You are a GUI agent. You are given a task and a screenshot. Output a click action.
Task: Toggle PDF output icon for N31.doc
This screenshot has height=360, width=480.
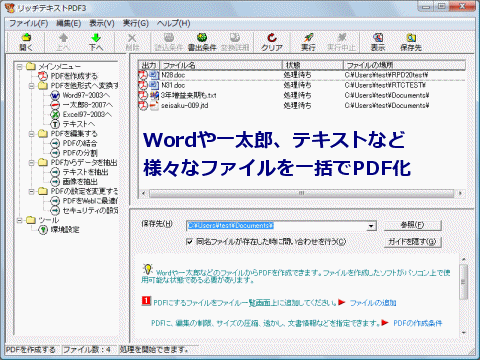(143, 85)
